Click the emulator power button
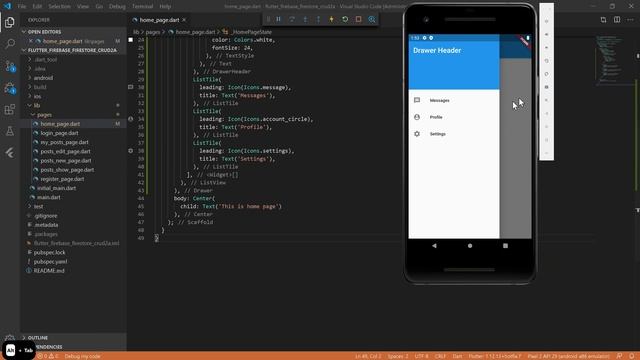 tap(547, 21)
